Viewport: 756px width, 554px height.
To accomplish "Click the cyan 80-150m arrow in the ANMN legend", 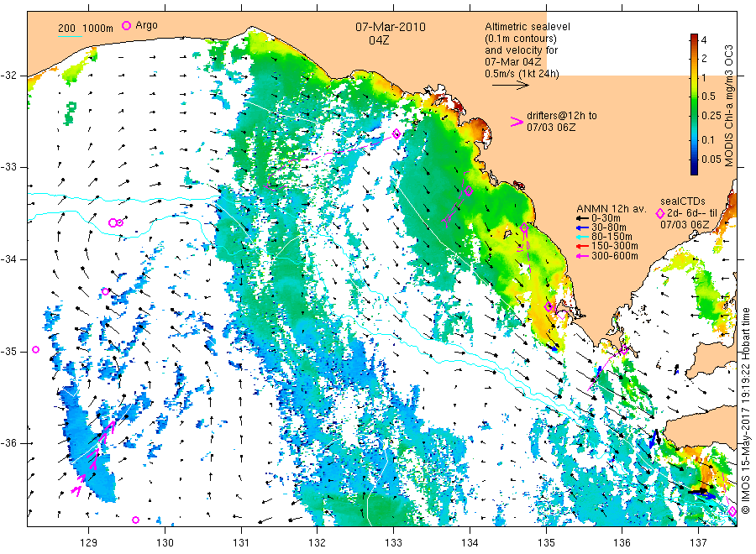I will click(582, 237).
